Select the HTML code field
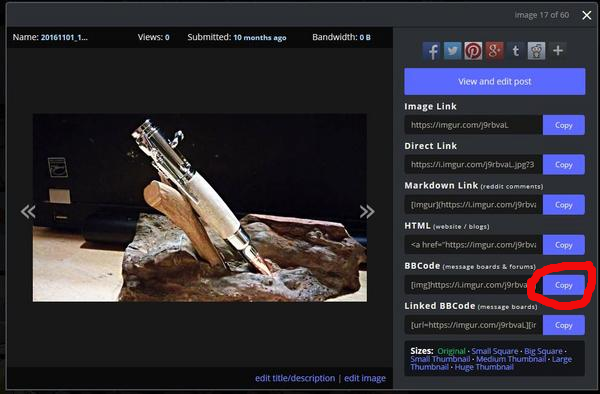Image resolution: width=600 pixels, height=394 pixels. pyautogui.click(x=474, y=245)
